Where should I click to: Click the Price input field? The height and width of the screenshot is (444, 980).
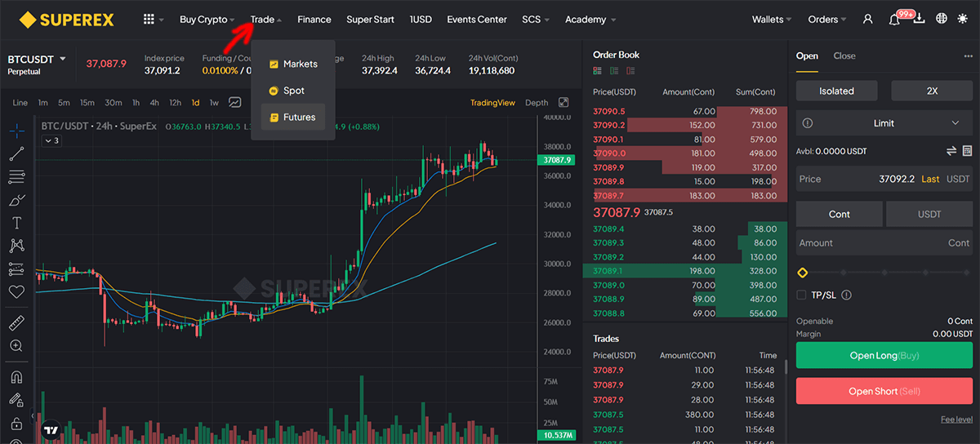point(884,179)
